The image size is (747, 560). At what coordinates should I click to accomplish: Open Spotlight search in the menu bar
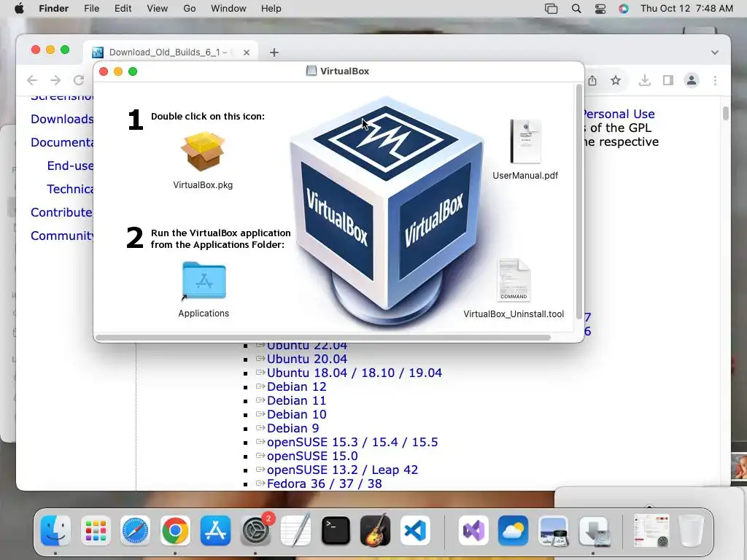pos(576,9)
